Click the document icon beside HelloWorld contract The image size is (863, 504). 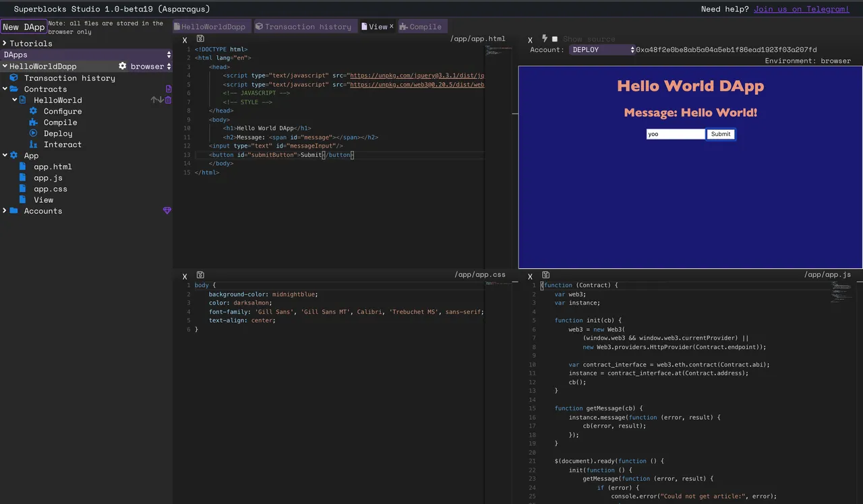(22, 100)
